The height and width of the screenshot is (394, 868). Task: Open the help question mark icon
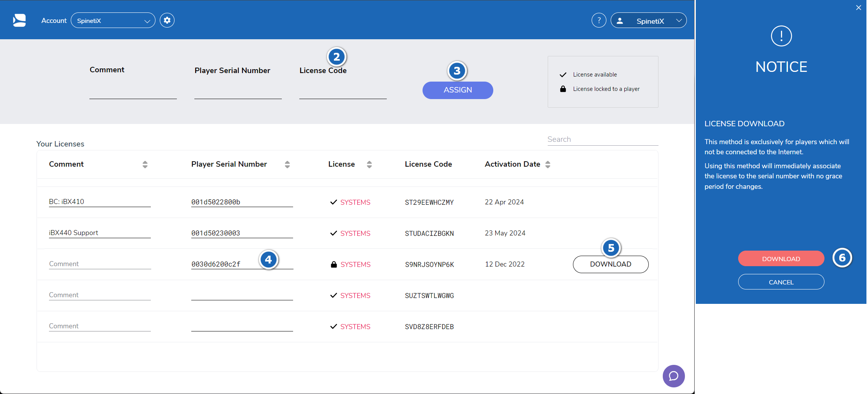click(599, 20)
